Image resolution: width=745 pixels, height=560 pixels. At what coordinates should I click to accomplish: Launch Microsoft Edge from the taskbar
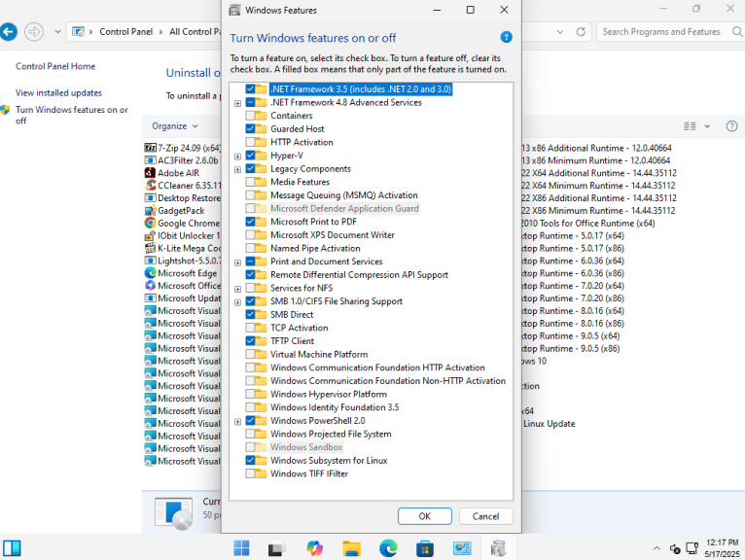click(x=388, y=548)
